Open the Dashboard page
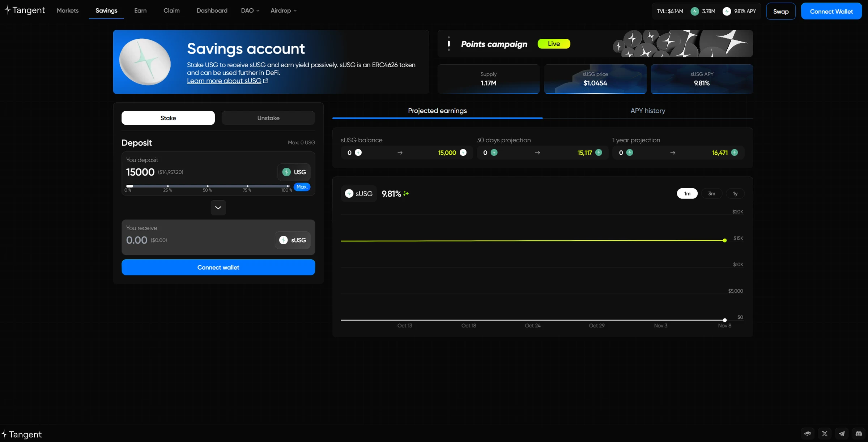Screen dimensions: 868x442 [212, 10]
